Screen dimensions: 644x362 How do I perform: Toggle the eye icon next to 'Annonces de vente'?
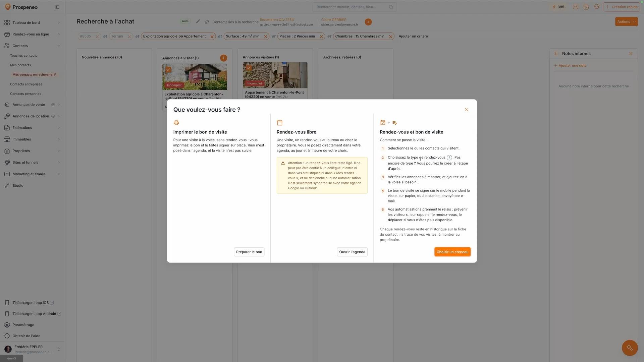click(x=53, y=105)
